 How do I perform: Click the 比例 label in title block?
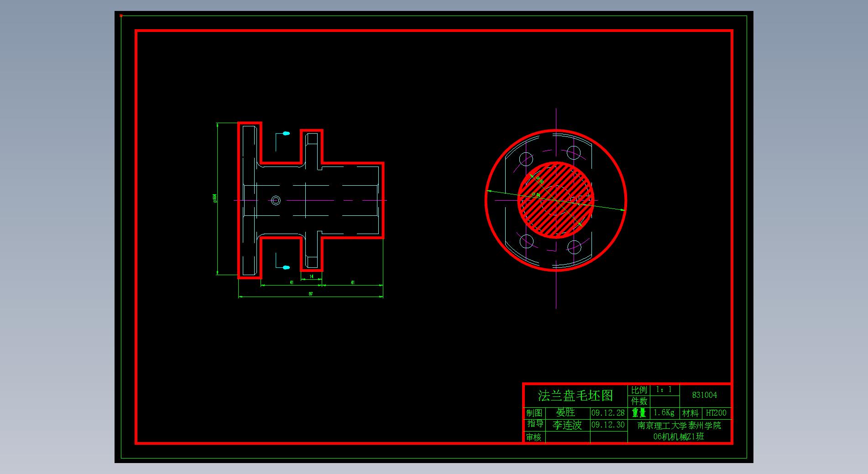[x=639, y=390]
